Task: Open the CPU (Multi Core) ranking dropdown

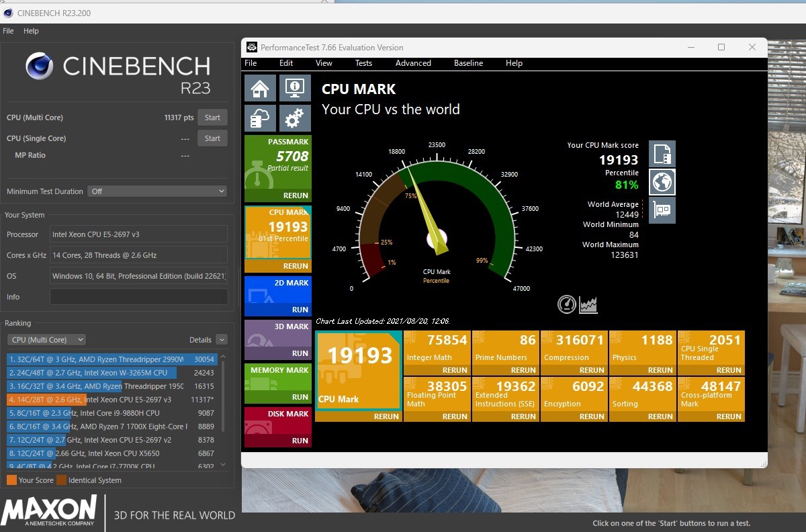Action: (x=46, y=340)
